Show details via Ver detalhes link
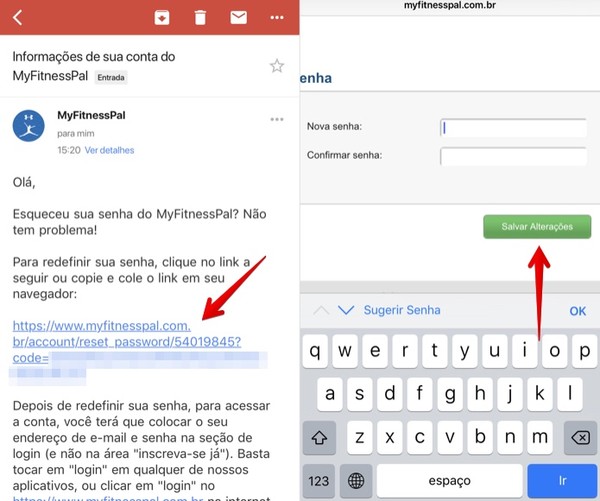 click(x=109, y=150)
